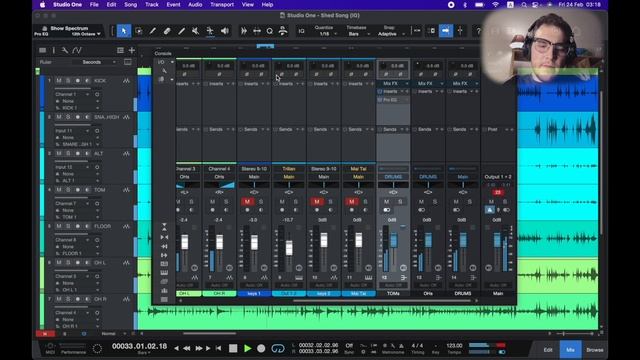Click the add track plus icon
This screenshot has width=640, height=360.
[x=131, y=50]
